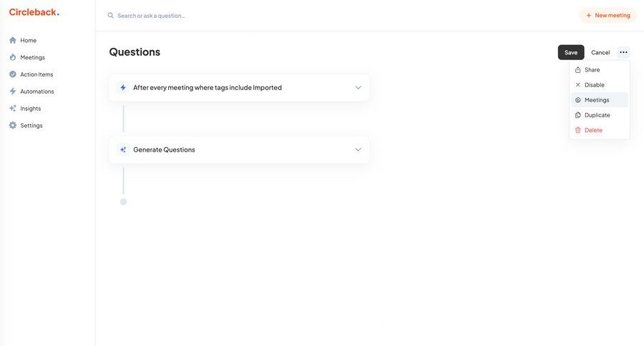Open Automations lightning bolt icon
Screen dimensions: 644x346
[x=13, y=92]
